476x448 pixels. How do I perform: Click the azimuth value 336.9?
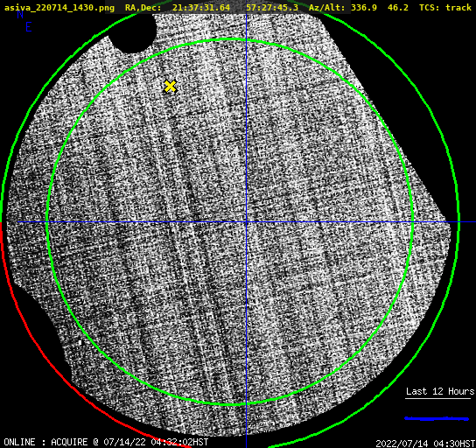pos(364,7)
